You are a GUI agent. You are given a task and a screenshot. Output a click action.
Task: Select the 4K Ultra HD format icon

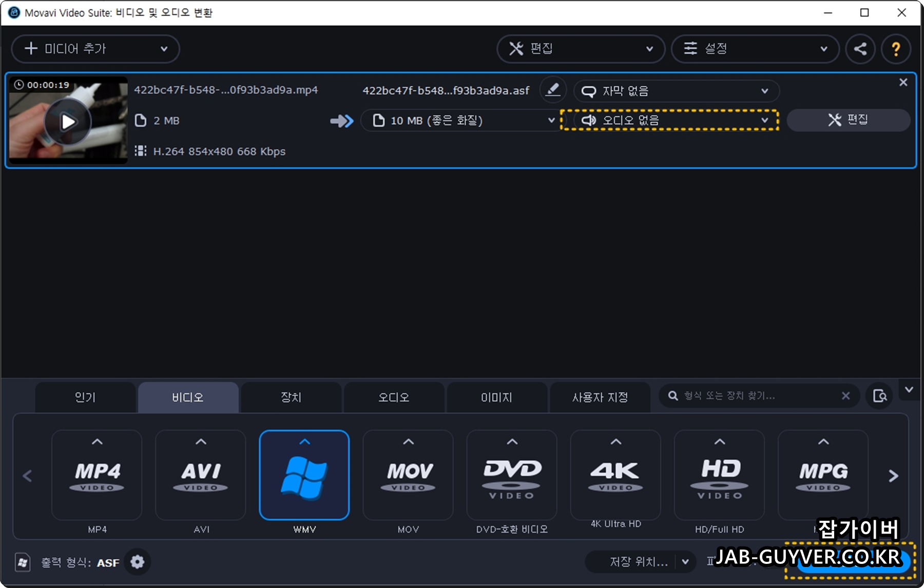pos(615,475)
